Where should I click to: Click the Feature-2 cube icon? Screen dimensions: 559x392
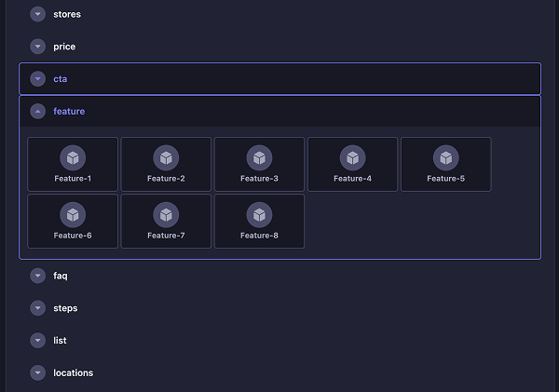coord(166,157)
